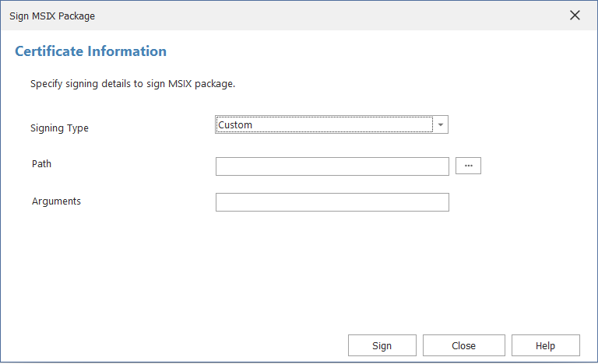
Task: Open Help for this dialog
Action: 545,345
